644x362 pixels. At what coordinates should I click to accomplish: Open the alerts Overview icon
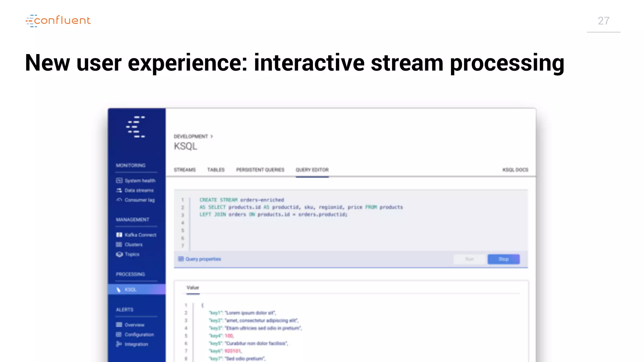(x=119, y=325)
